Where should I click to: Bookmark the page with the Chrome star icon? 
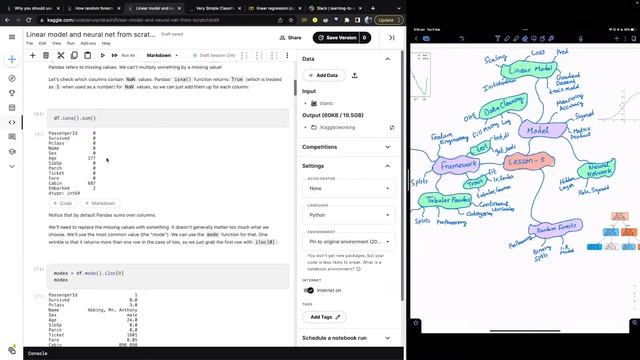291,20
